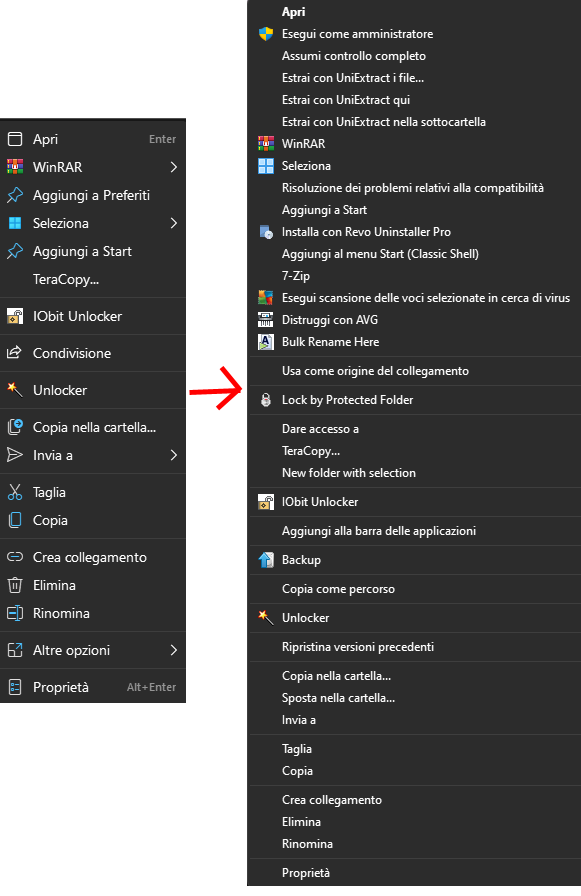
Task: Click IObit Unlocker icon in right menu
Action: (x=266, y=502)
